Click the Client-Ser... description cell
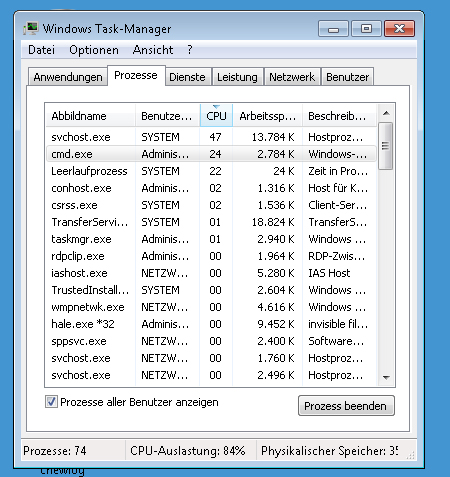Image resolution: width=450 pixels, height=477 pixels. (337, 205)
